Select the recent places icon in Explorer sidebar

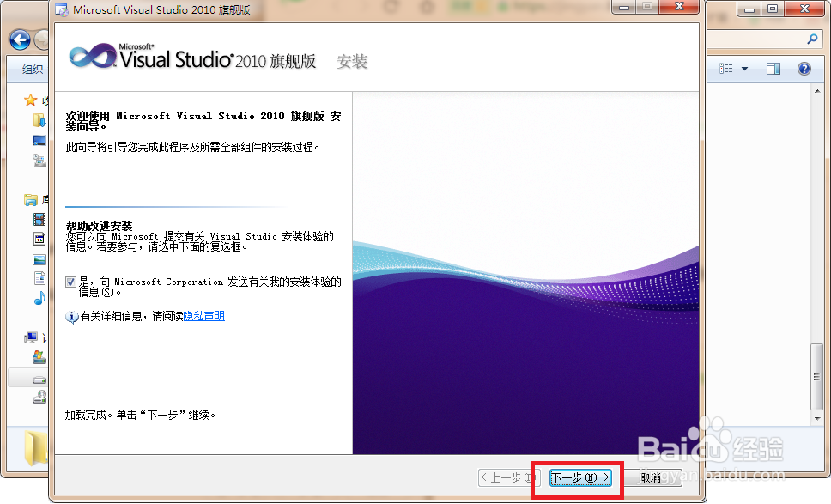(39, 160)
